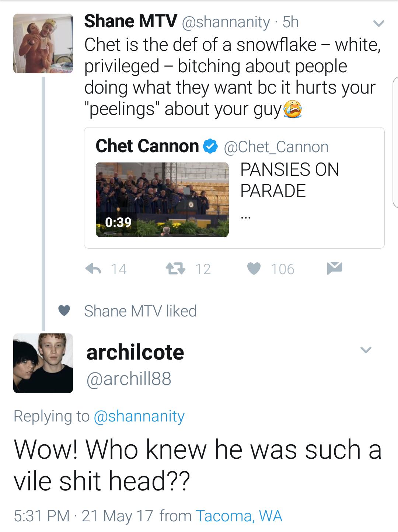Open the Tacoma, WA location link
398x532 pixels.
click(239, 516)
